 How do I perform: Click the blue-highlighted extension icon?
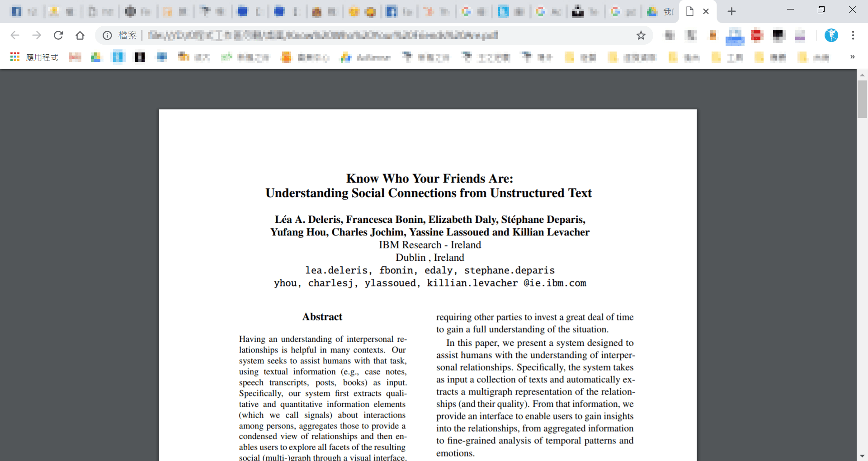click(735, 36)
